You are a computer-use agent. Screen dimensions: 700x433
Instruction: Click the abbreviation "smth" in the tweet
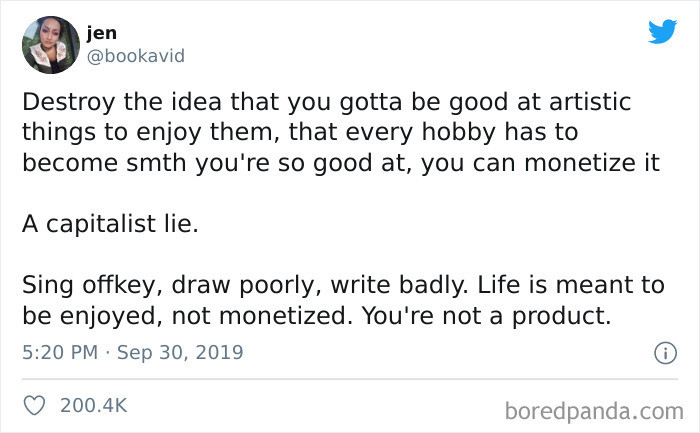[176, 164]
